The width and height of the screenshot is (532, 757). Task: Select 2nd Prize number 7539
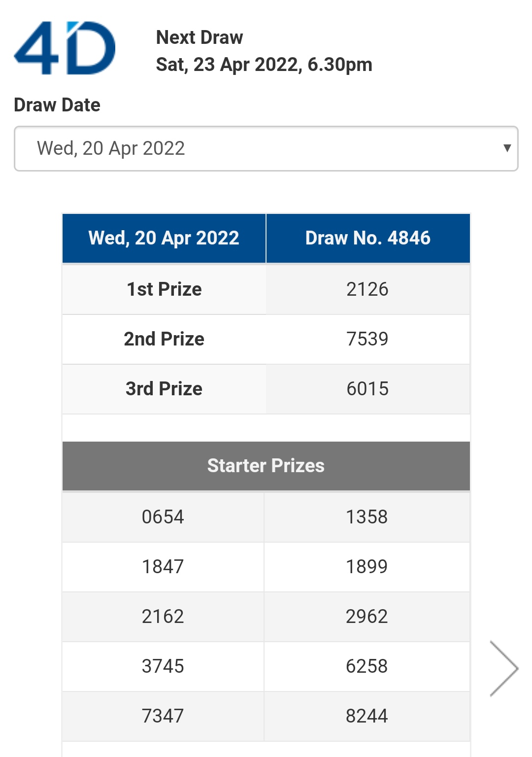pos(367,339)
